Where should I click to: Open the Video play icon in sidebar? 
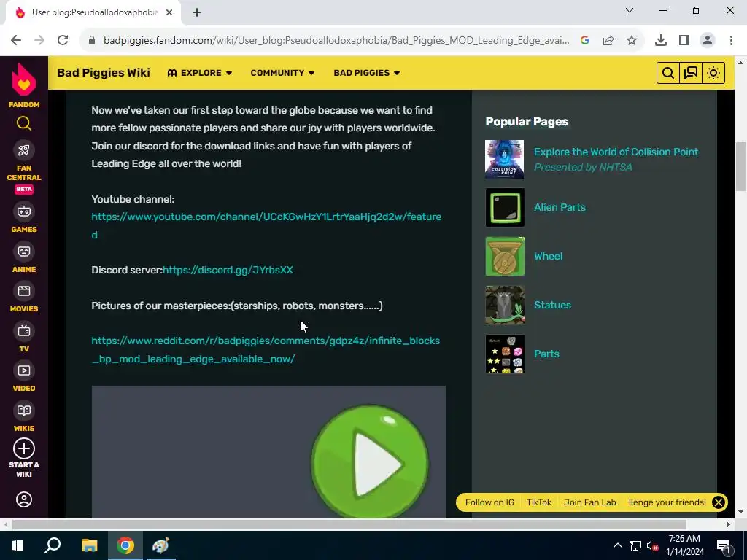pyautogui.click(x=24, y=370)
